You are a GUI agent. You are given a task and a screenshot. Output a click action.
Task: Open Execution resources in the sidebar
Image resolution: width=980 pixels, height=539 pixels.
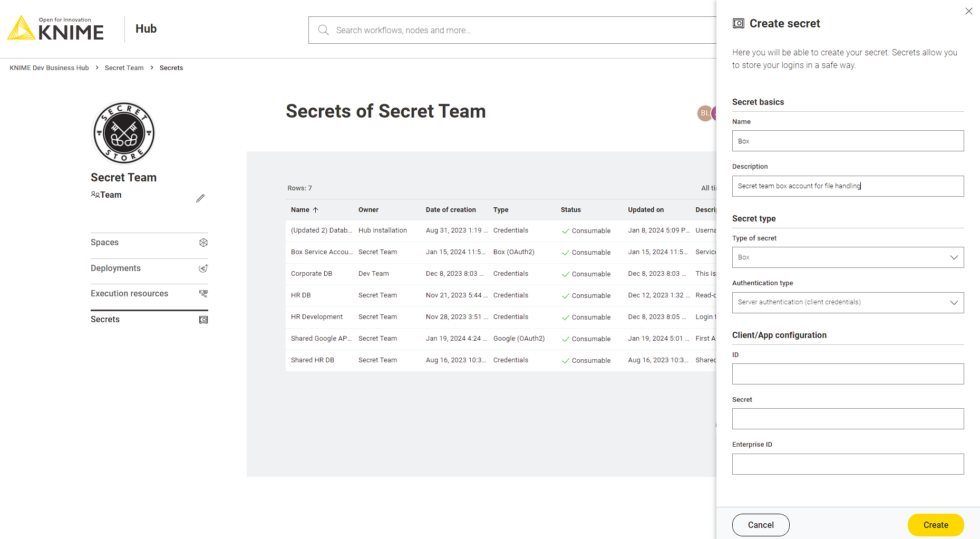click(x=149, y=294)
